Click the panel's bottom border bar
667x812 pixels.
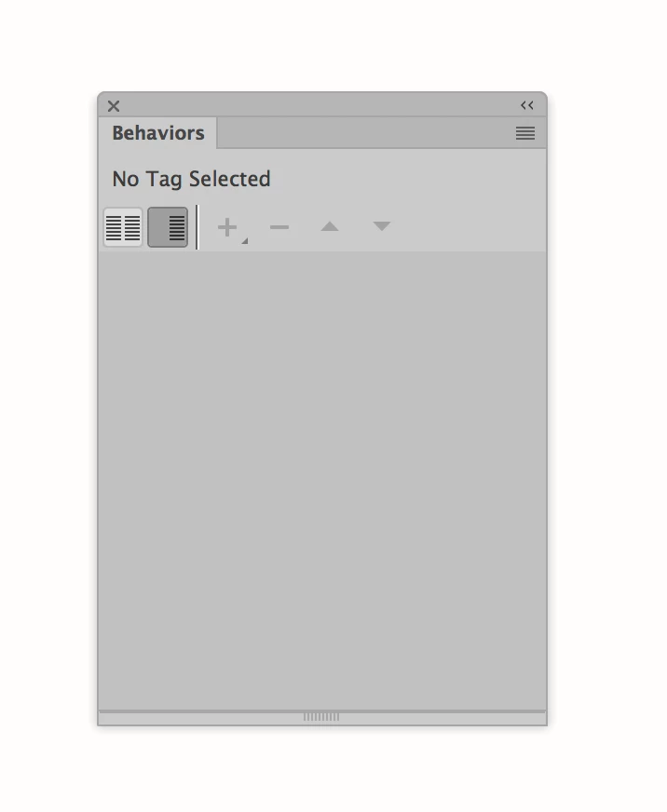tap(321, 717)
